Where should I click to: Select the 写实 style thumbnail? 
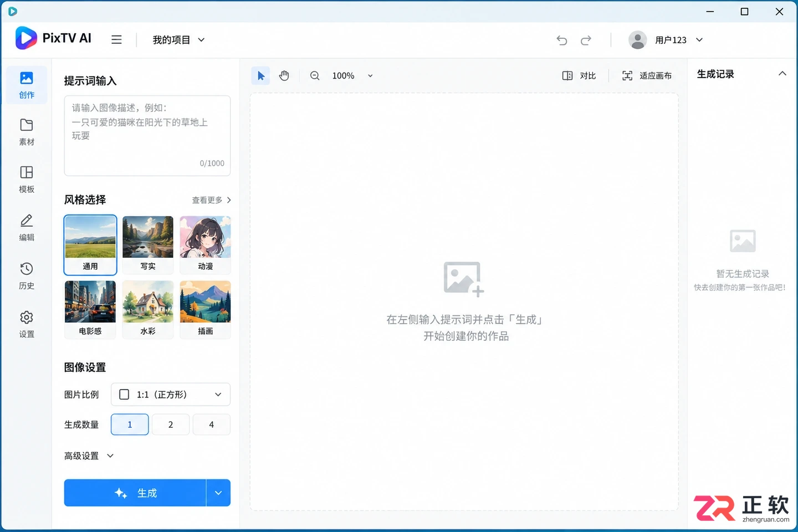tap(148, 245)
